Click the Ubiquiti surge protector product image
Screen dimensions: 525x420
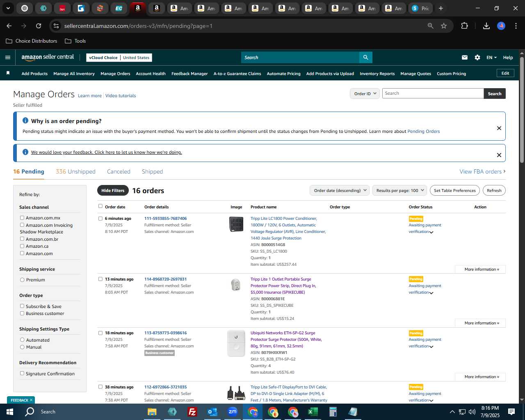tap(236, 343)
